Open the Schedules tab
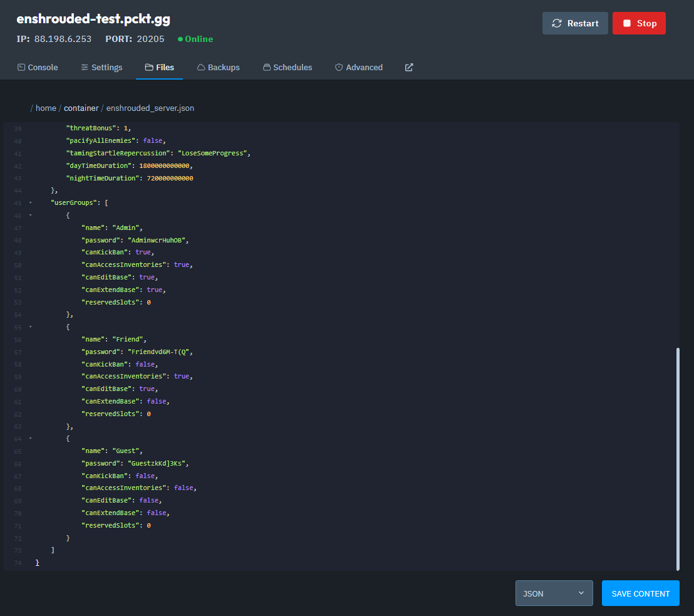Image resolution: width=694 pixels, height=616 pixels. tap(287, 67)
